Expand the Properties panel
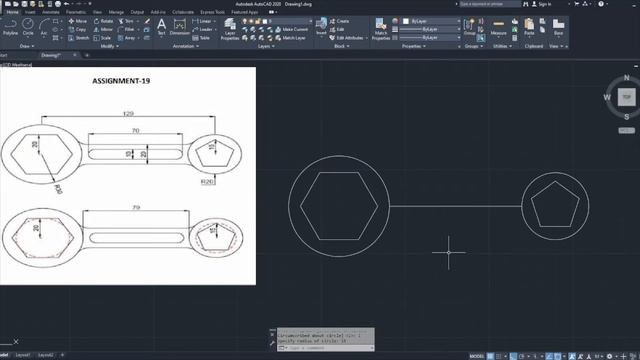 coord(414,46)
